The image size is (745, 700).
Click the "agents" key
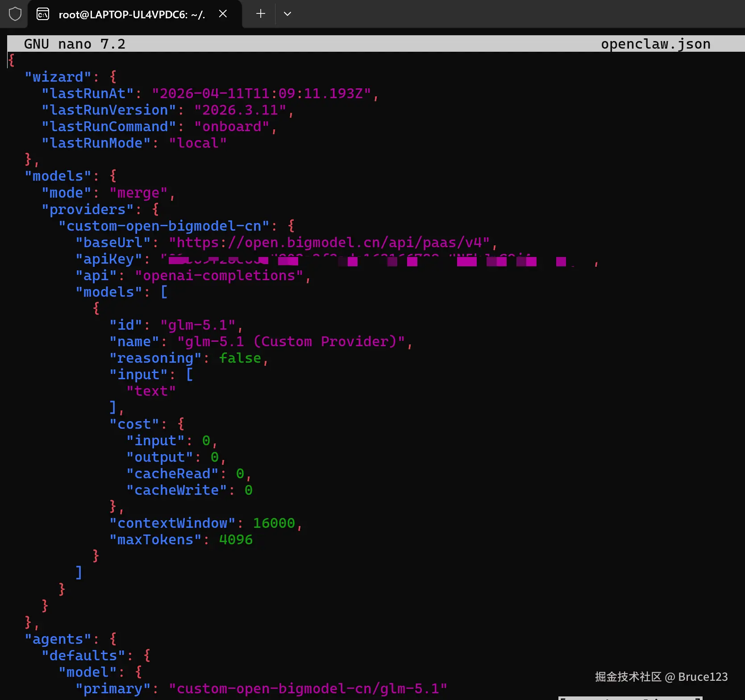(58, 639)
